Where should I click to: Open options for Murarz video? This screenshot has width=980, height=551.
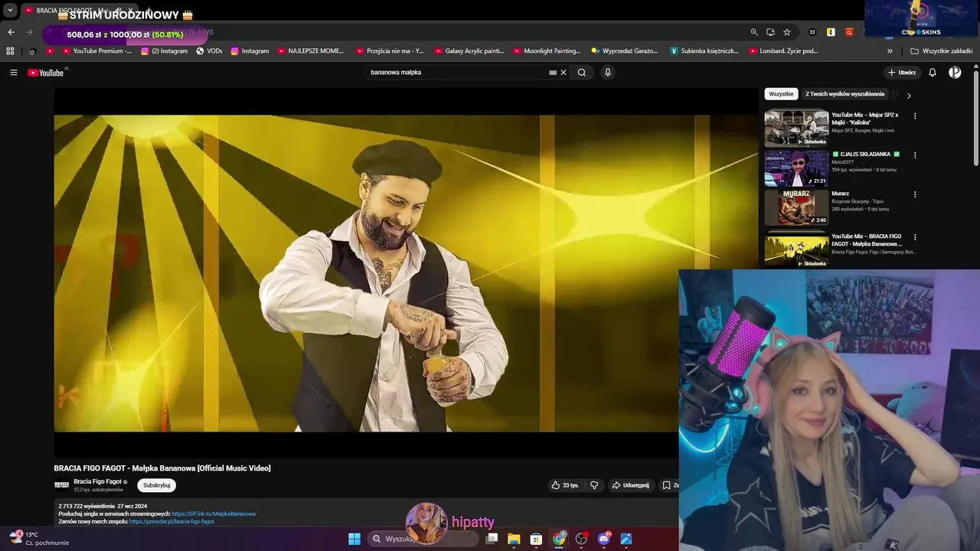point(915,195)
